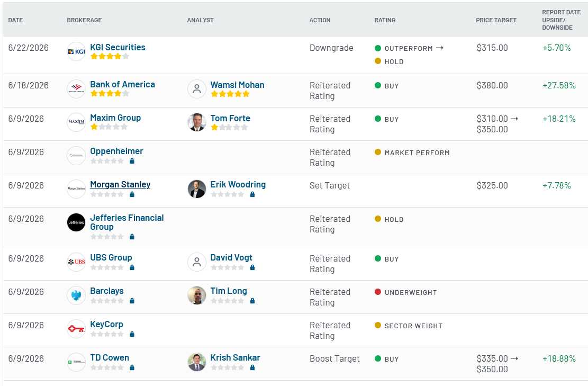
Task: Open the Bank of America brokerage link
Action: click(123, 84)
